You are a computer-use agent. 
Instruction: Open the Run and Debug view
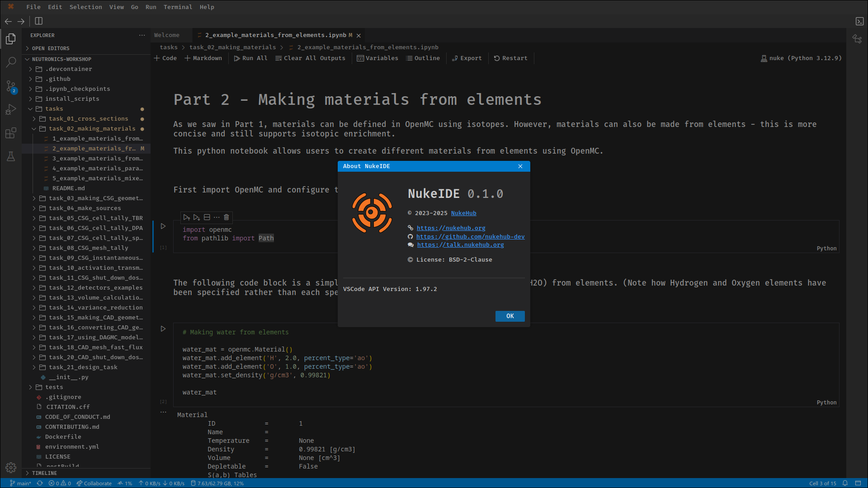coord(11,109)
